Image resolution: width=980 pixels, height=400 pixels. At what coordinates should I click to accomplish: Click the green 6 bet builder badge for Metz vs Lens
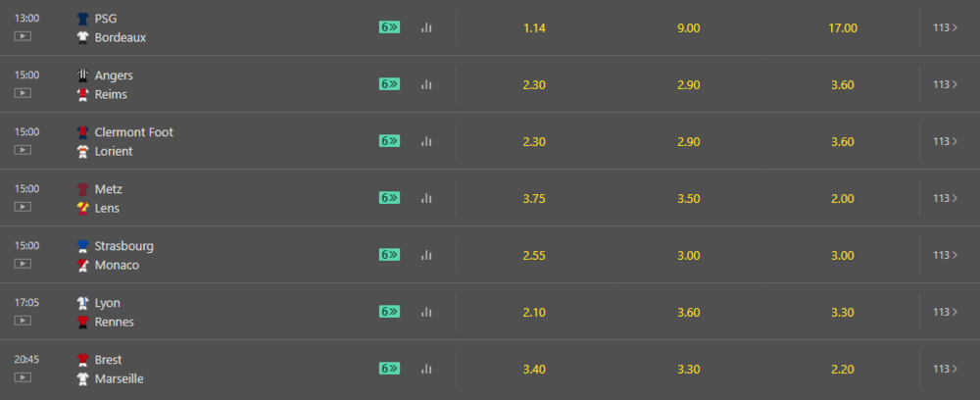pos(389,197)
